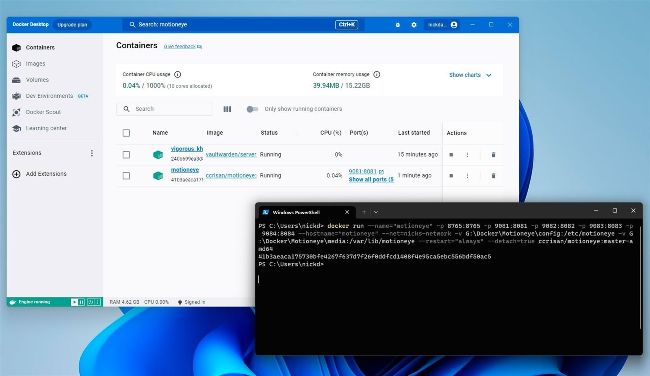Open the Show all ports link
650x376 pixels.
click(x=371, y=180)
